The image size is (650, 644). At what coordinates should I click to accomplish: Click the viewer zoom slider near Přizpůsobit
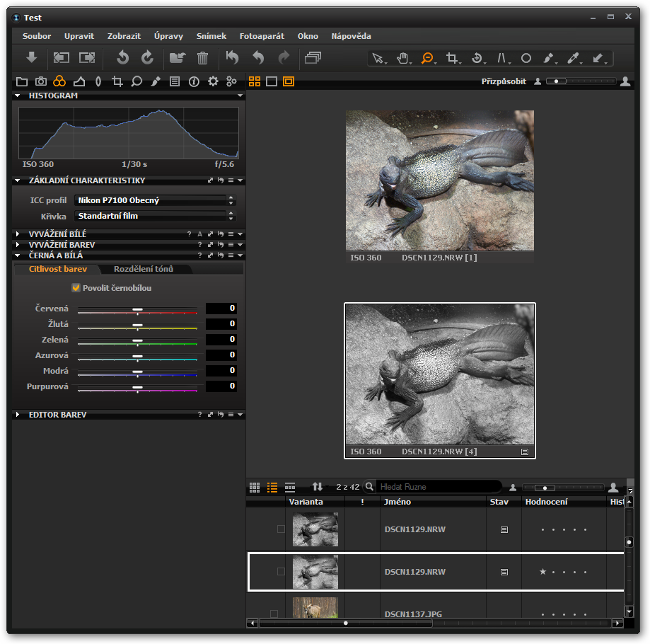tap(580, 81)
